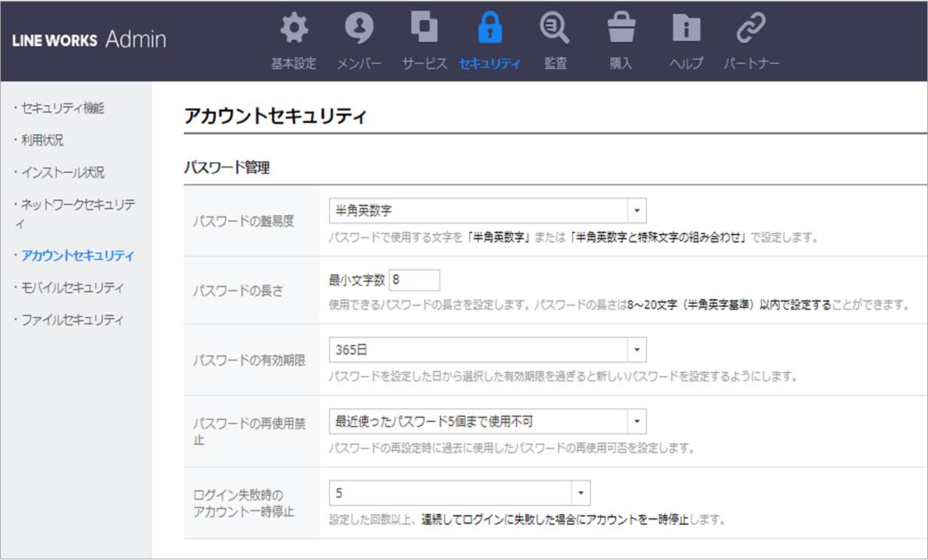Open the サービス squares icon
Viewport: 928px width, 560px height.
click(425, 30)
